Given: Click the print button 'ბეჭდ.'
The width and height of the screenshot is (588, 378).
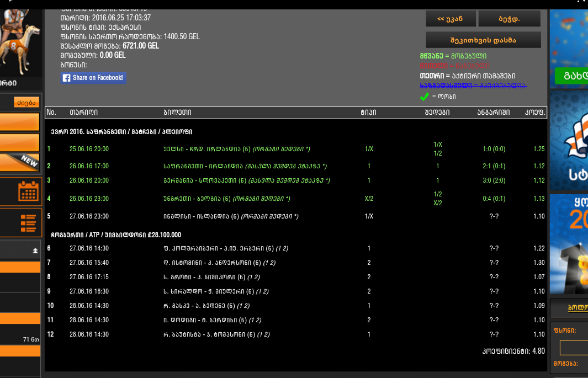Looking at the screenshot, I should pos(509,19).
